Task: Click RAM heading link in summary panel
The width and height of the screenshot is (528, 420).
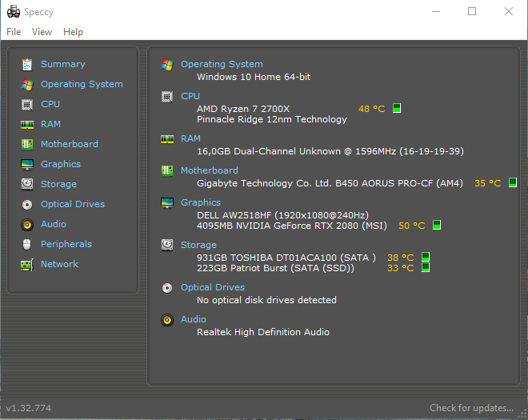Action: [190, 138]
